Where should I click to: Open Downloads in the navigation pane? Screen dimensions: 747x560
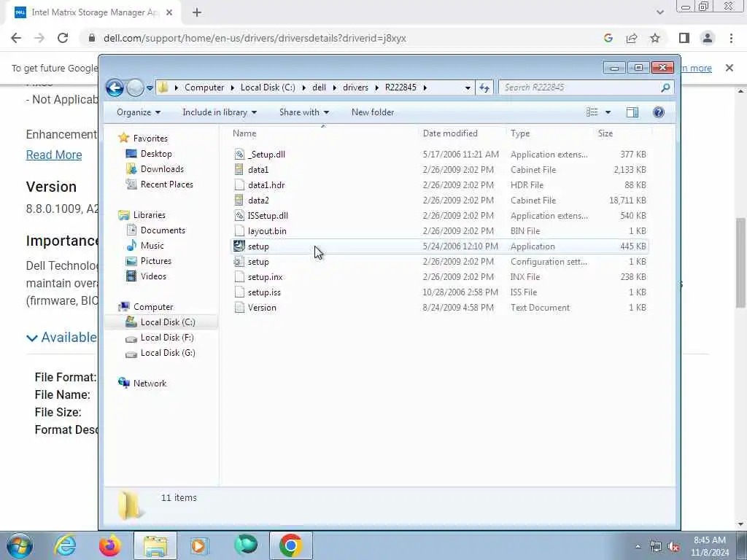coord(162,169)
